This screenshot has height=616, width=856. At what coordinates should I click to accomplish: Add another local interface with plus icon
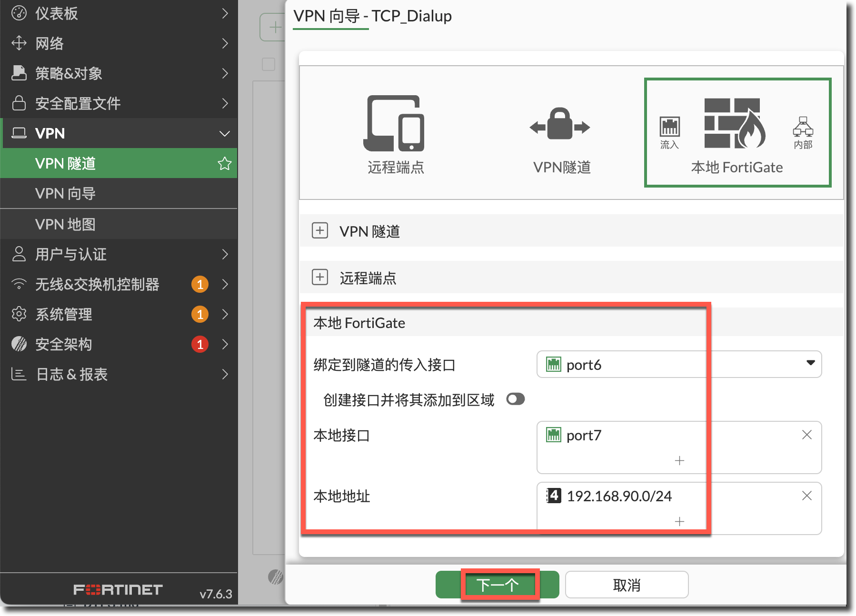[x=680, y=460]
